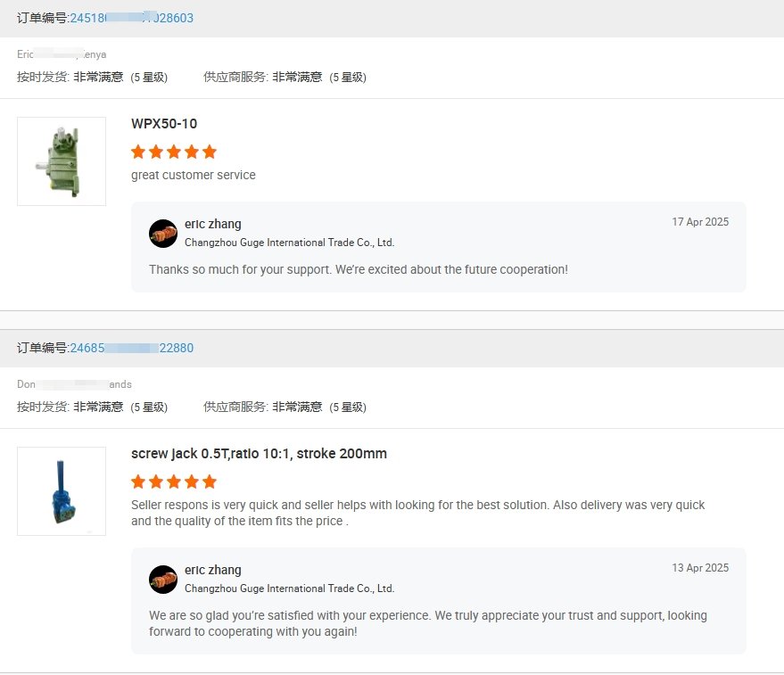Click the WPX50-10 gearbox product thumbnail
This screenshot has width=784, height=675.
point(62,161)
